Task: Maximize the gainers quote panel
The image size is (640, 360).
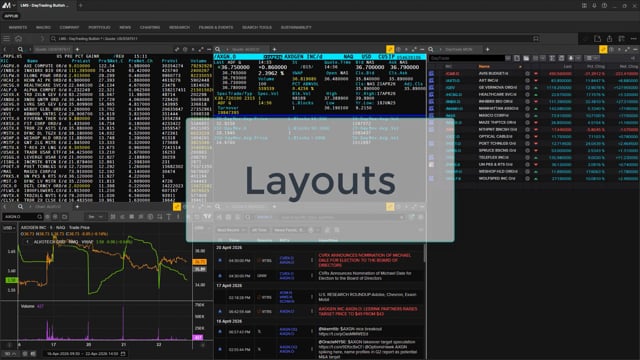Action: [x=201, y=49]
